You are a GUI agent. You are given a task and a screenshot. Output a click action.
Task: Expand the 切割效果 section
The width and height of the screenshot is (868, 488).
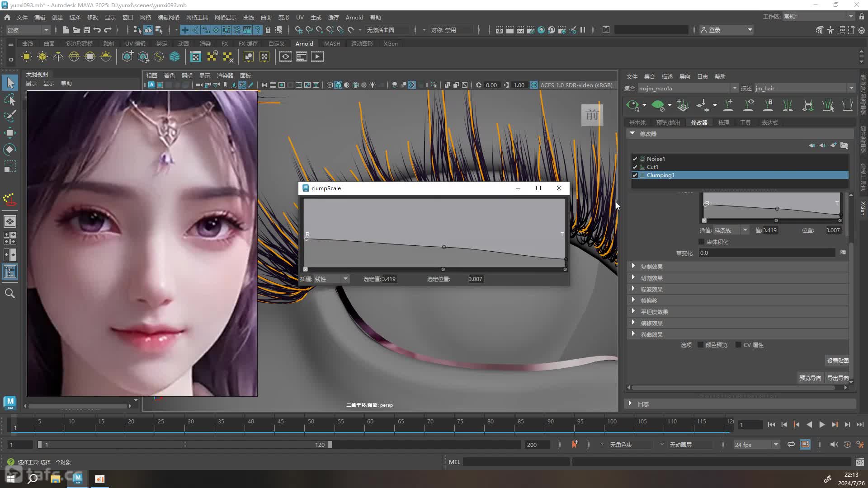point(633,277)
